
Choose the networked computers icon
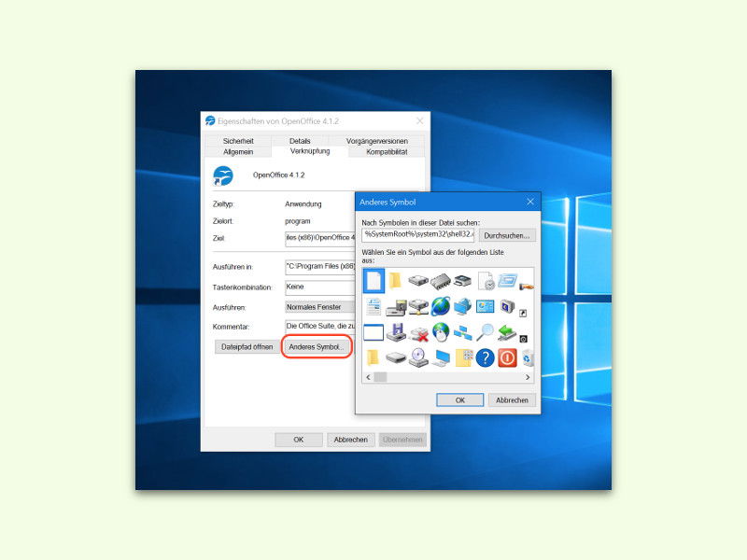click(462, 332)
